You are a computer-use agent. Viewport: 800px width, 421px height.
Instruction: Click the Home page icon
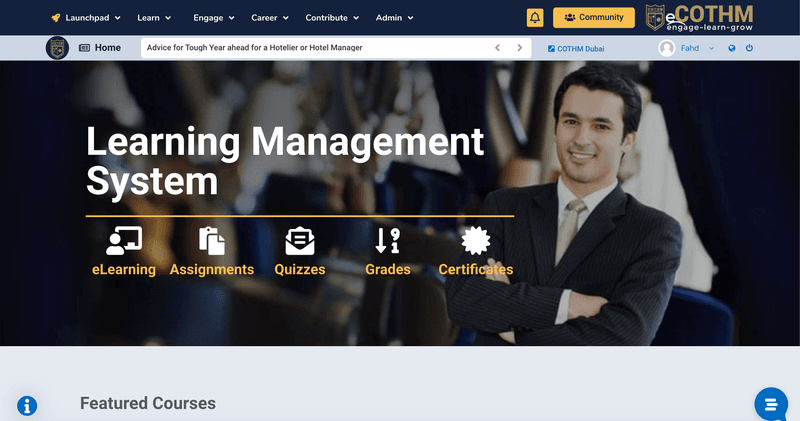pyautogui.click(x=84, y=48)
